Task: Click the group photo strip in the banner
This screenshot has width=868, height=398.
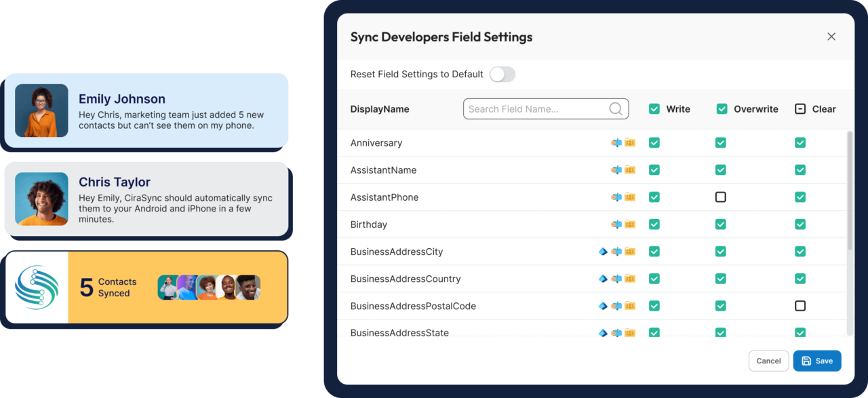Action: [x=208, y=287]
